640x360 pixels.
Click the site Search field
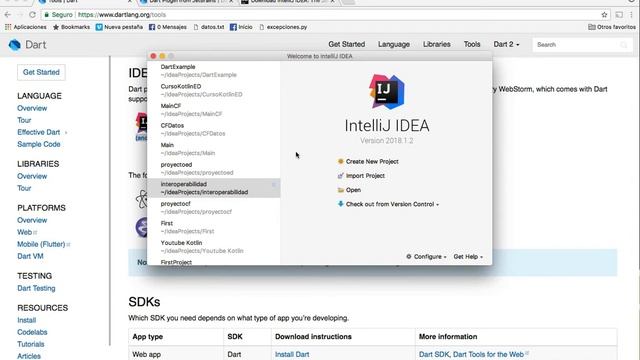click(582, 44)
